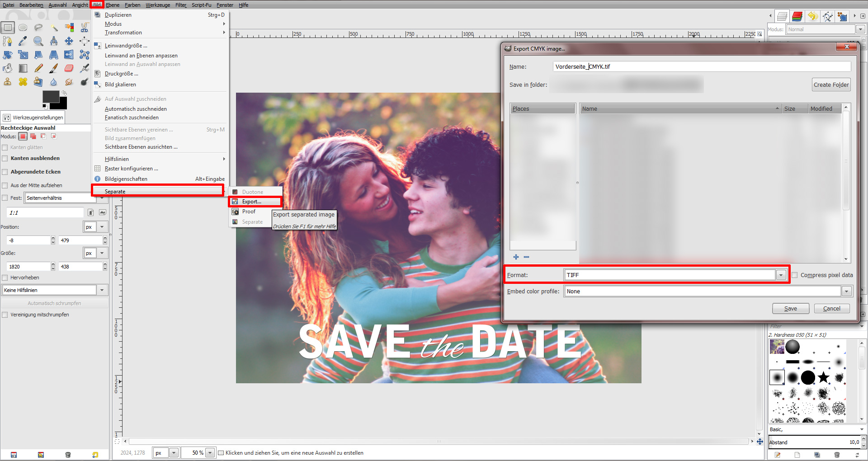Click the Create Folder button

coord(831,85)
